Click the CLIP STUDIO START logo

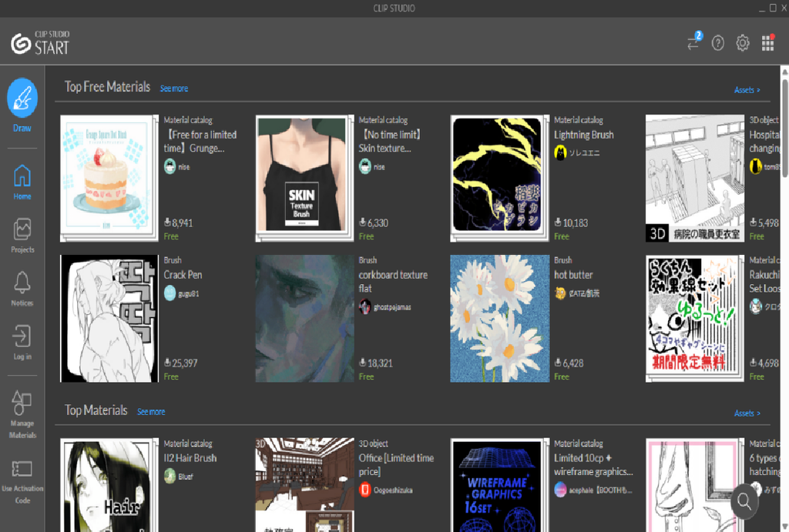pyautogui.click(x=40, y=43)
